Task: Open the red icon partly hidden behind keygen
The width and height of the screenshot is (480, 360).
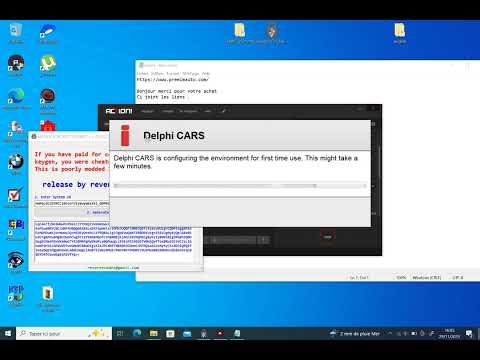Action: [x=48, y=126]
